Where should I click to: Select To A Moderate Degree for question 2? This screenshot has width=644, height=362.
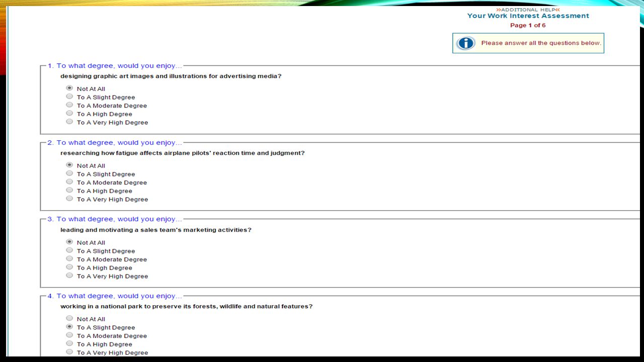[69, 182]
